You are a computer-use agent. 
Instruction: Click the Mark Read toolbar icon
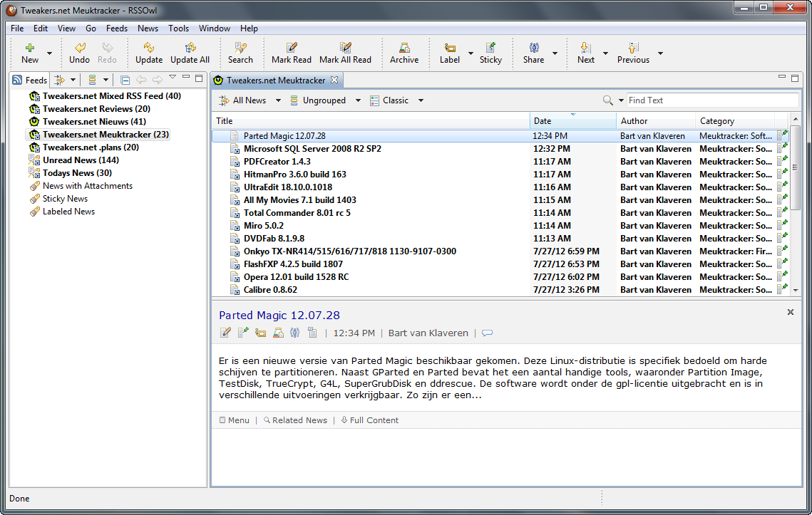point(291,48)
